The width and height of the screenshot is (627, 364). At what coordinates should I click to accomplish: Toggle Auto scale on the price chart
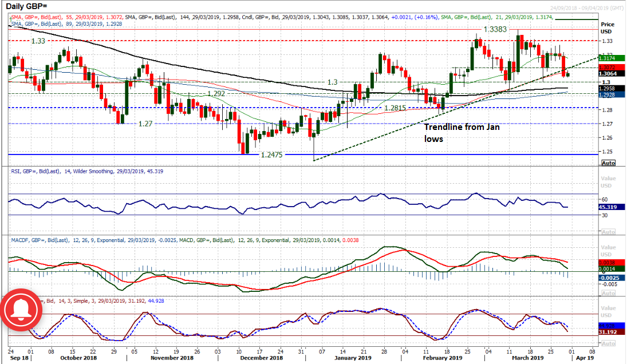click(608, 163)
